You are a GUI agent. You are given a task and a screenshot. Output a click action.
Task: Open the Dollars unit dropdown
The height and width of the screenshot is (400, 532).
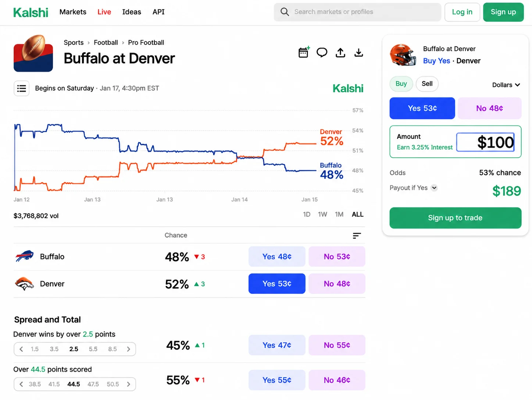506,85
